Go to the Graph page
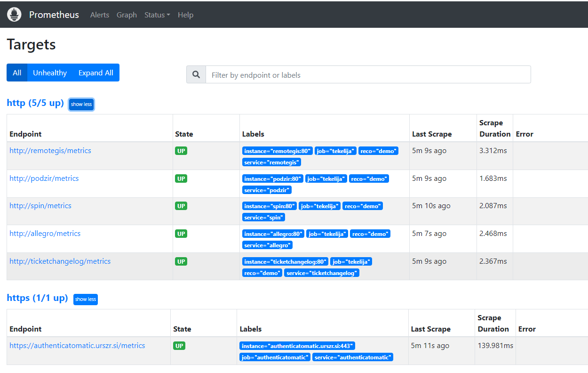The image size is (588, 373). tap(127, 15)
